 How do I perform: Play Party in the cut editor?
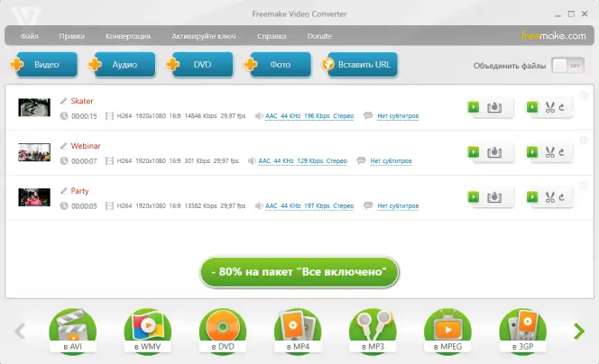click(x=532, y=197)
